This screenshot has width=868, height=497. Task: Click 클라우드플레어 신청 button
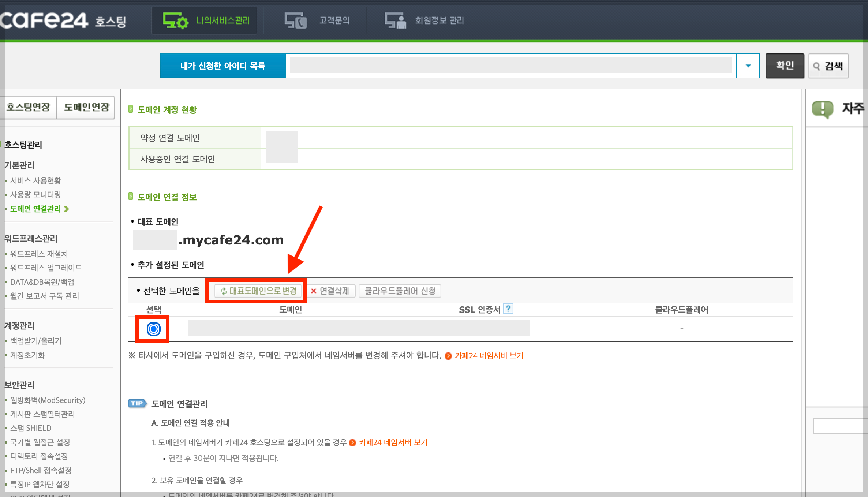pos(400,291)
